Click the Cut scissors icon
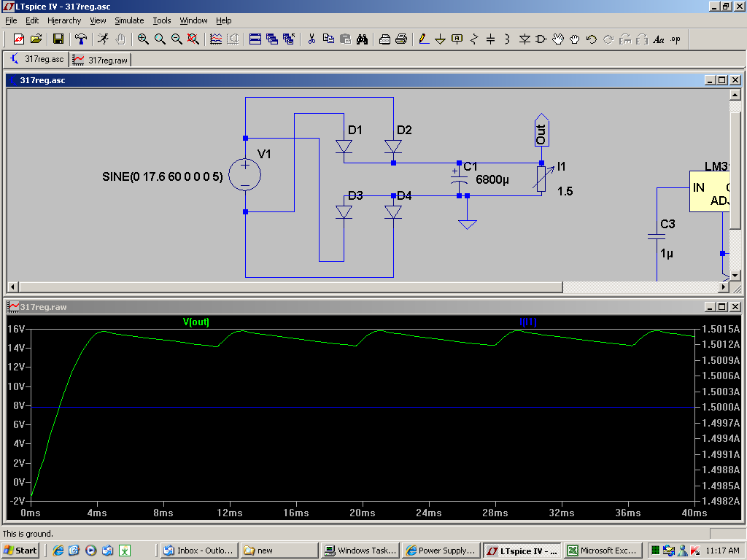 click(311, 39)
